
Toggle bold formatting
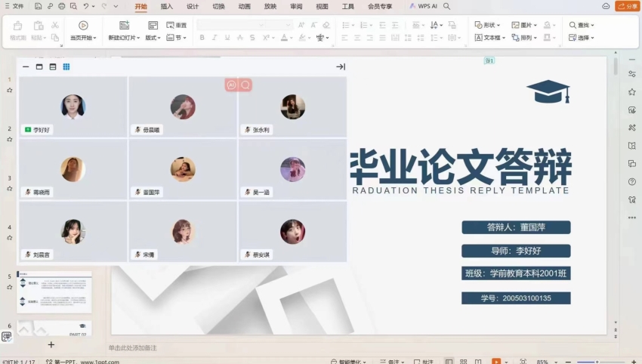coord(202,38)
